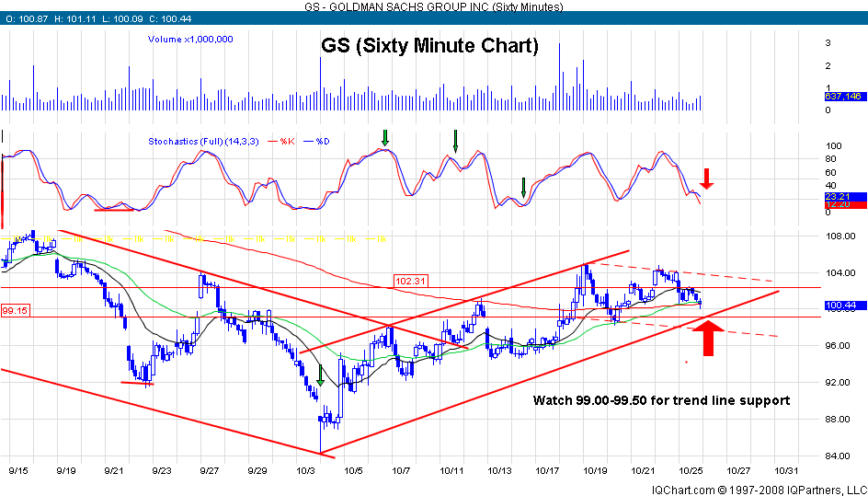Viewport: 868px width, 496px height.
Task: Click the GS Goldman Sachs title bar text
Action: coord(434,6)
